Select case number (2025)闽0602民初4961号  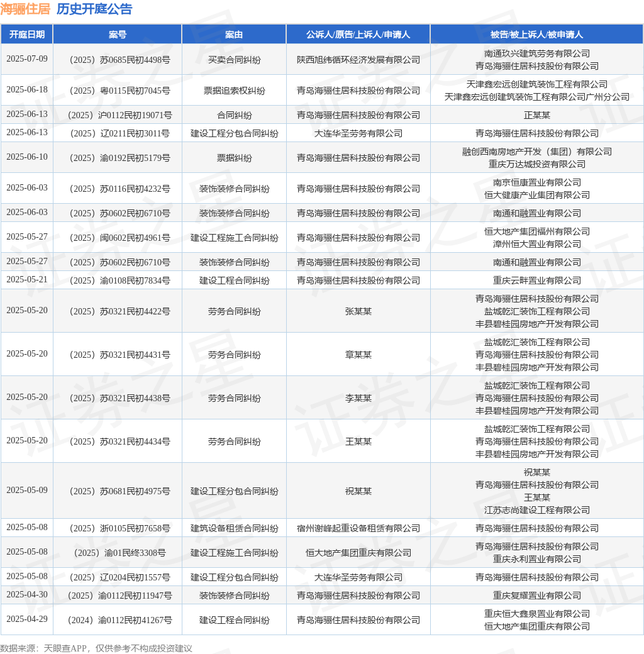(119, 238)
